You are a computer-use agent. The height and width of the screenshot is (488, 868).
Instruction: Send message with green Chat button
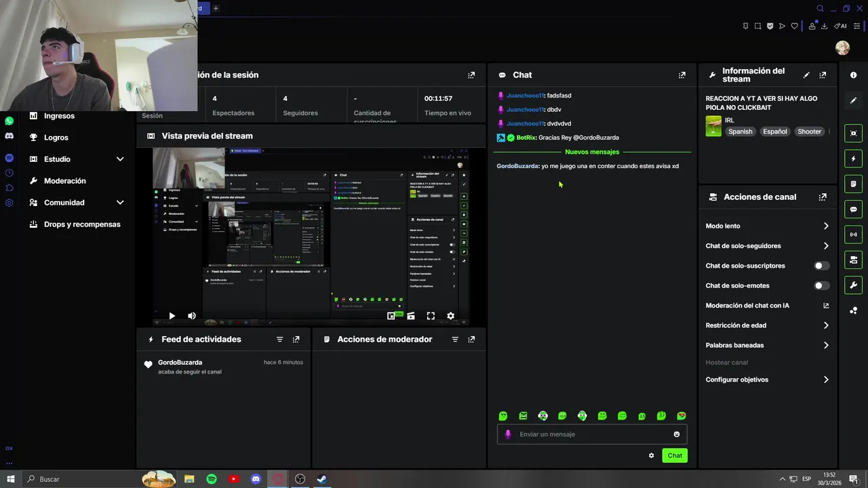[x=675, y=455]
